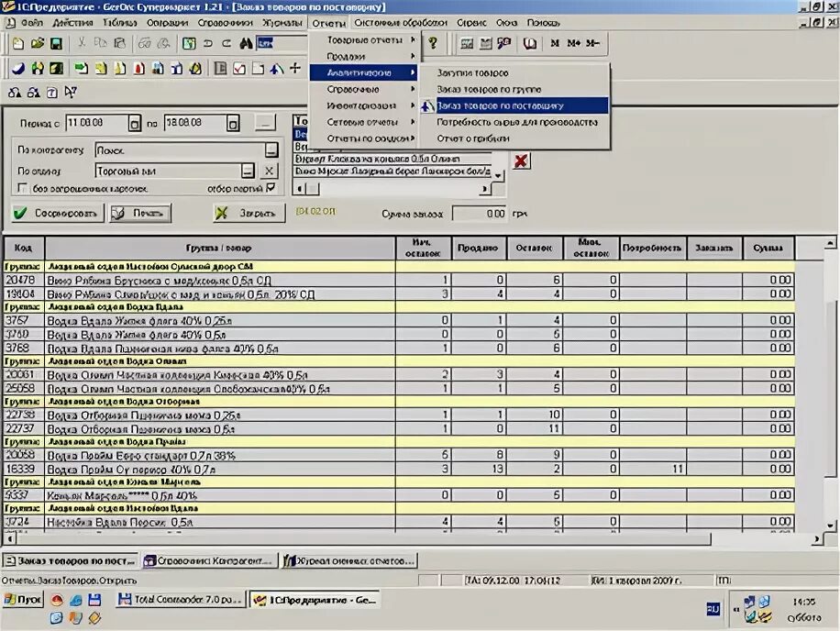
Task: Expand the 'Товарные отчеты' submenu
Action: point(364,40)
